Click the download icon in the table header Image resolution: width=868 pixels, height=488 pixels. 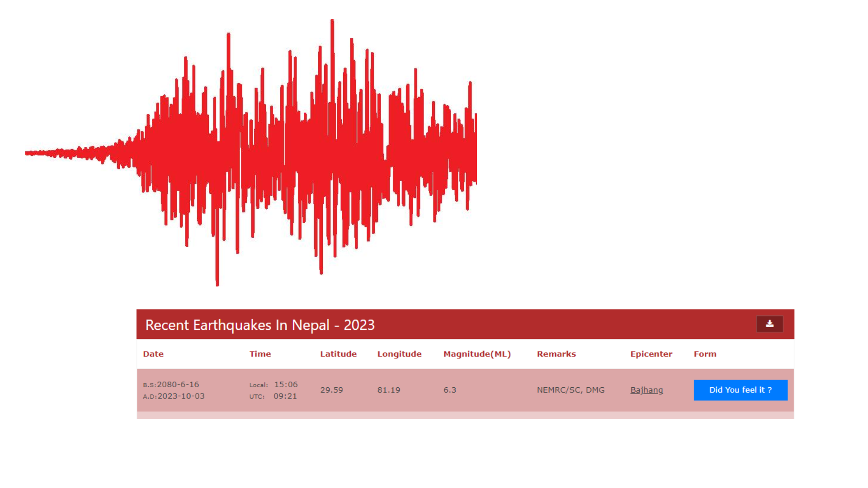(x=769, y=324)
